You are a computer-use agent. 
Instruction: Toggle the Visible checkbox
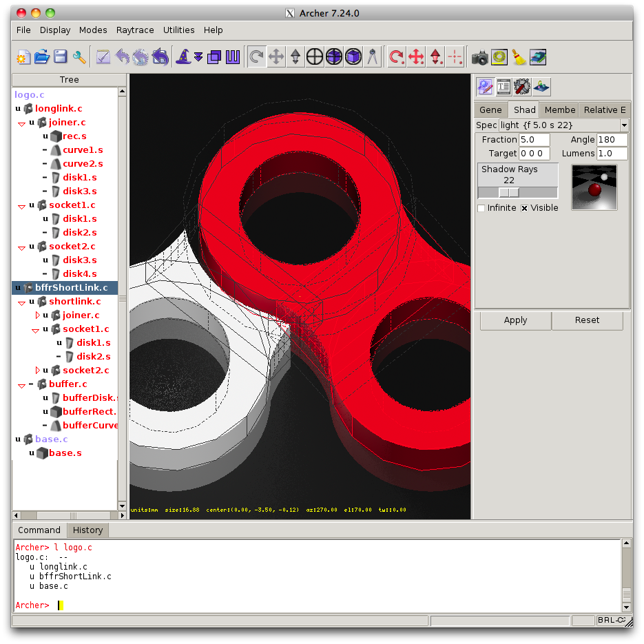point(524,208)
